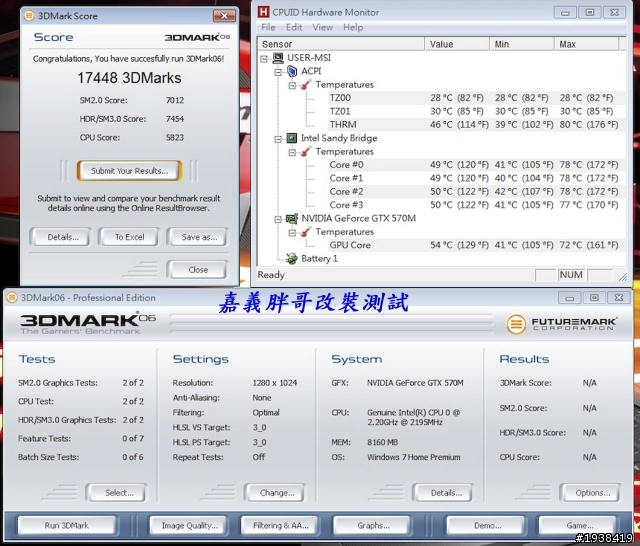
Task: Open the Edit menu in Hardware Monitor
Action: point(294,27)
